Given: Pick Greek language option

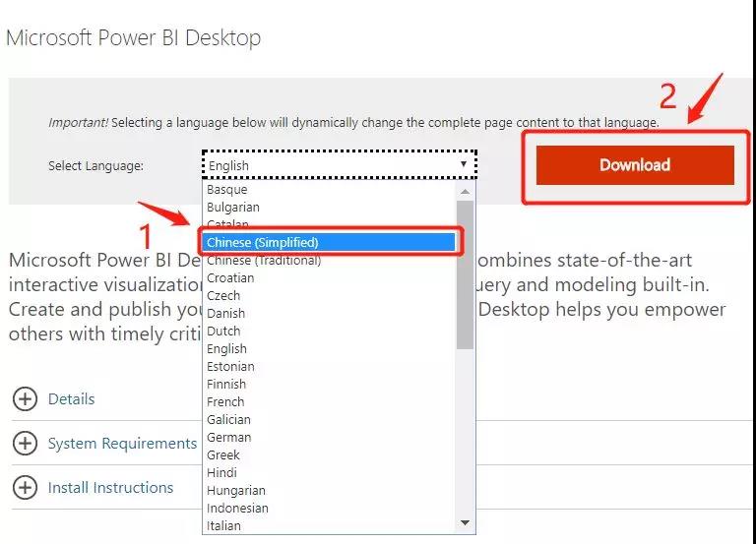Looking at the screenshot, I should click(x=330, y=454).
